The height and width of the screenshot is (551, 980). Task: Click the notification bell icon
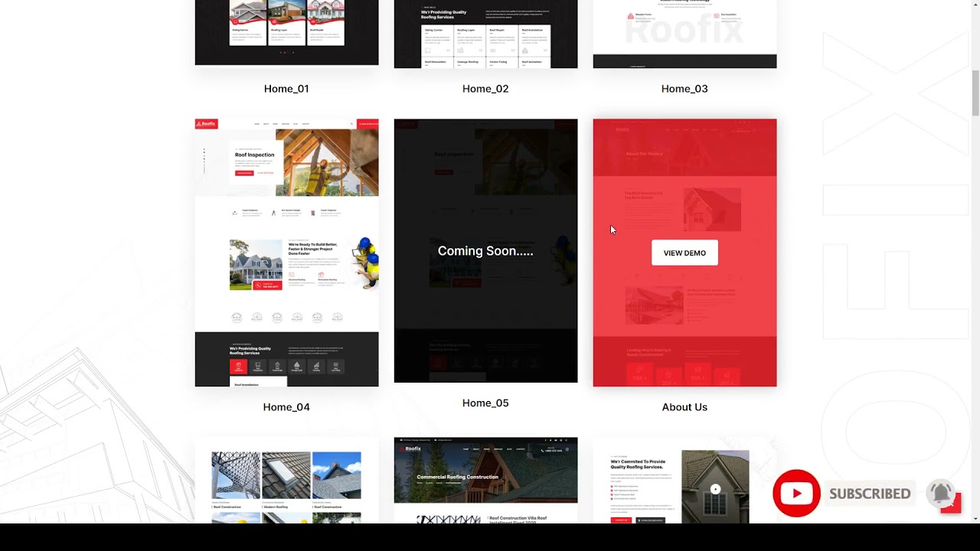[x=941, y=493]
